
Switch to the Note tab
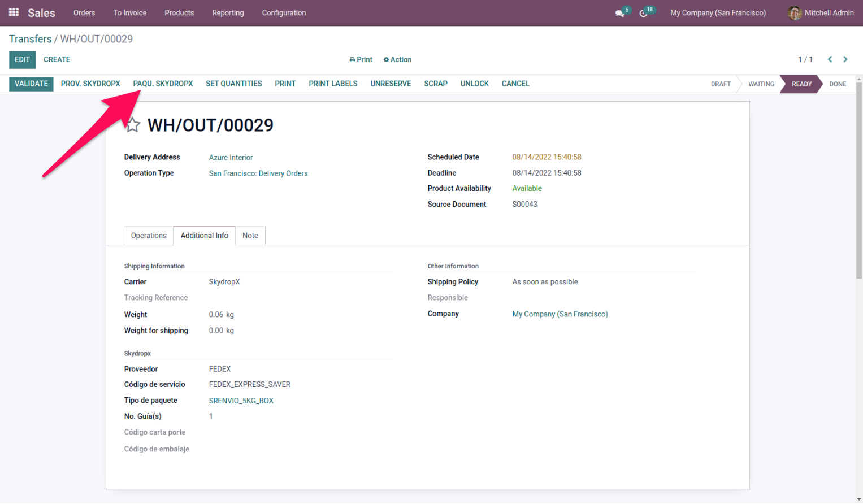250,236
